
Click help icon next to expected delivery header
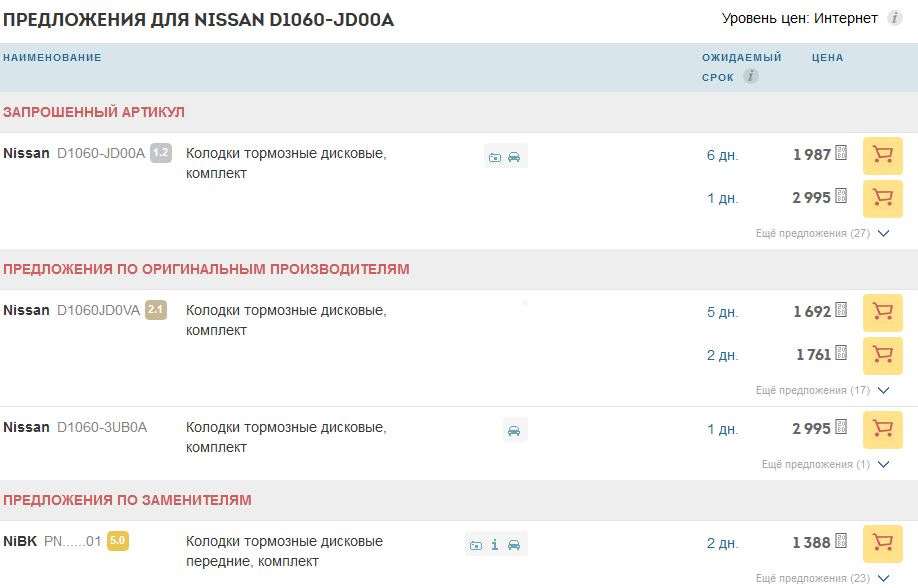coord(750,76)
